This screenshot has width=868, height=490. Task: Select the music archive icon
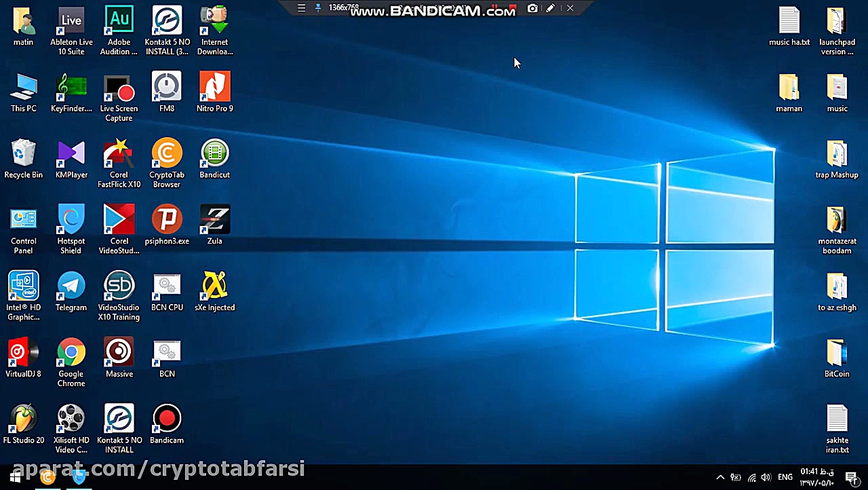pyautogui.click(x=837, y=93)
